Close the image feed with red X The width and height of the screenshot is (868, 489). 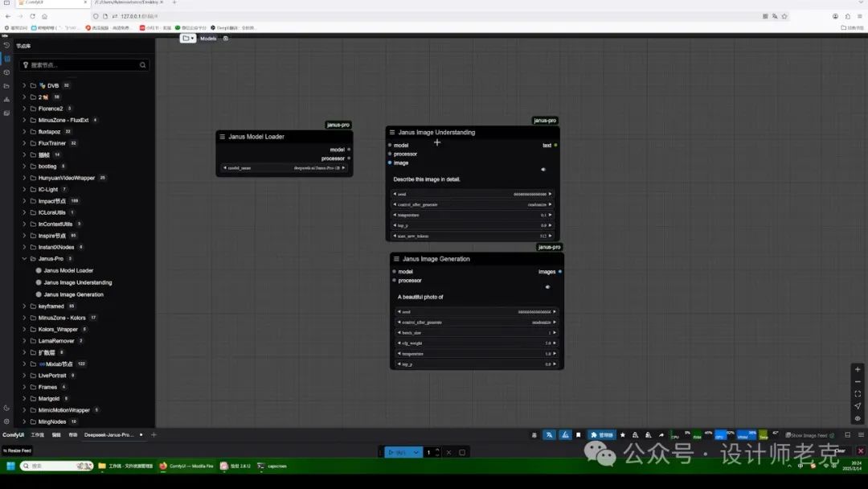tap(861, 450)
